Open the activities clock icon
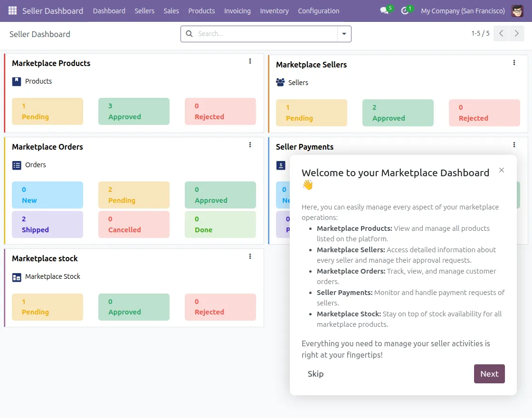 point(404,10)
